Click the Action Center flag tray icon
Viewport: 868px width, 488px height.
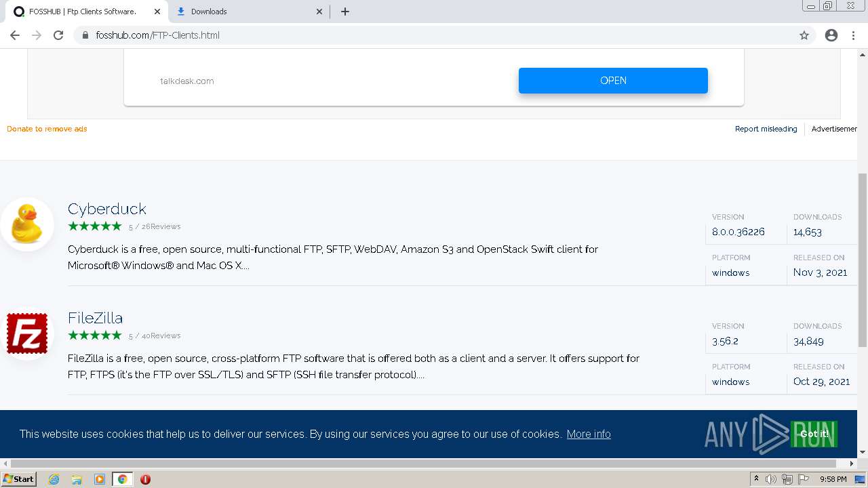(804, 479)
